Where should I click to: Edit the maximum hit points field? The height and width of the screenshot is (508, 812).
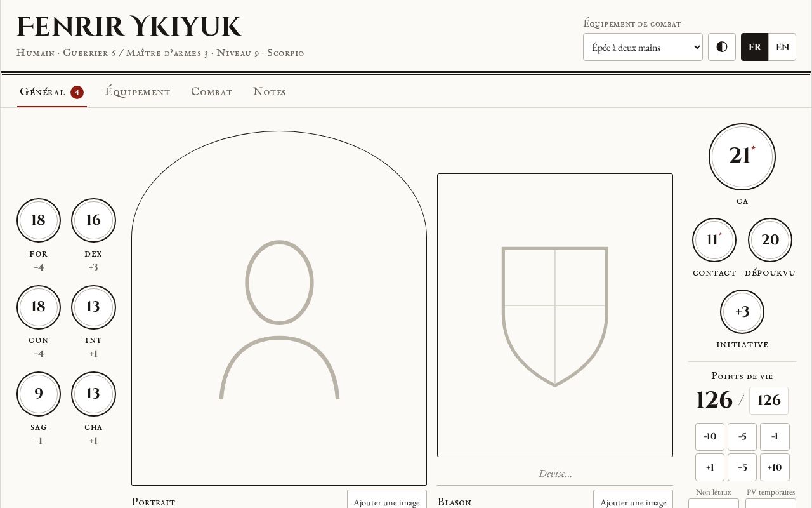769,401
